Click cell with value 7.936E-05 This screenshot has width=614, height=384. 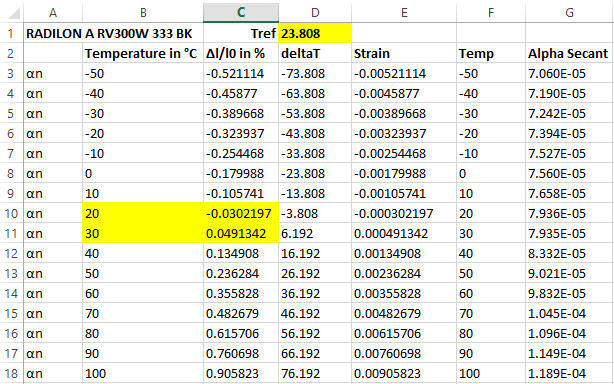570,213
